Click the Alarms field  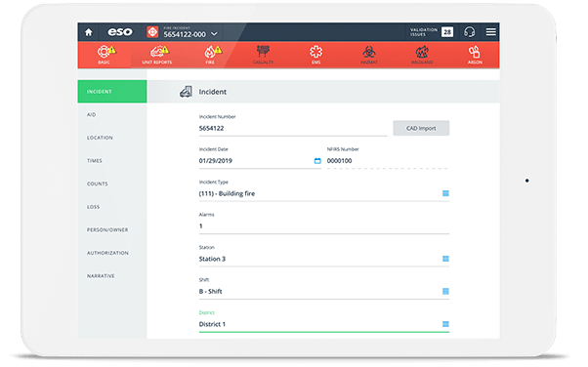[x=324, y=226]
